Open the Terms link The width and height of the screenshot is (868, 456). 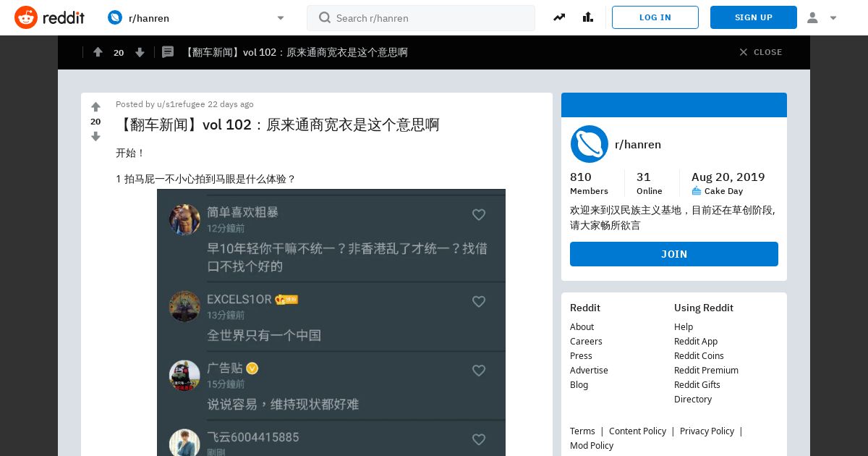pyautogui.click(x=582, y=431)
